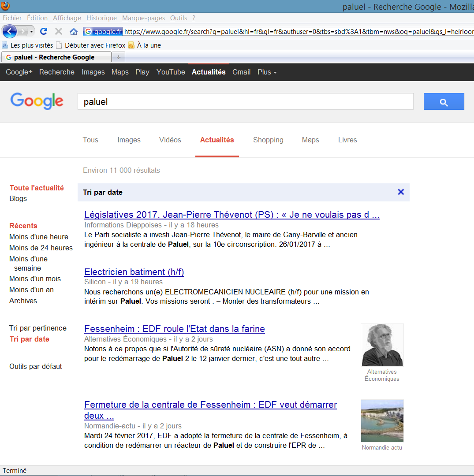Click Recherche in the black bar
The height and width of the screenshot is (476, 474).
57,72
